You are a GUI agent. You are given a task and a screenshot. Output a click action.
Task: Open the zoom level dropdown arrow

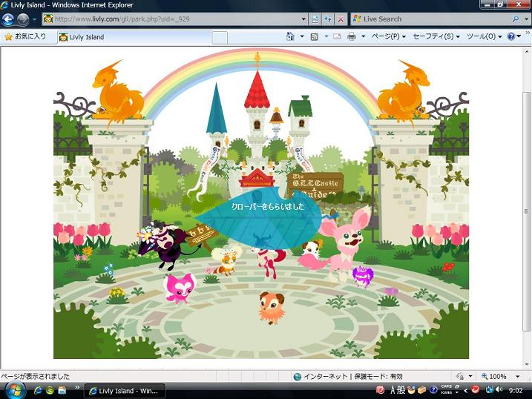point(518,376)
